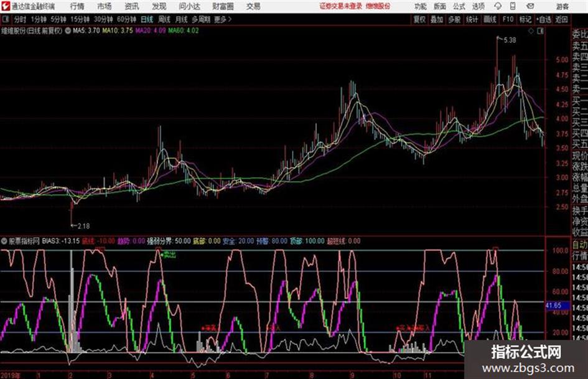
Task: Click the 证券交易未登录 login link
Action: (341, 6)
